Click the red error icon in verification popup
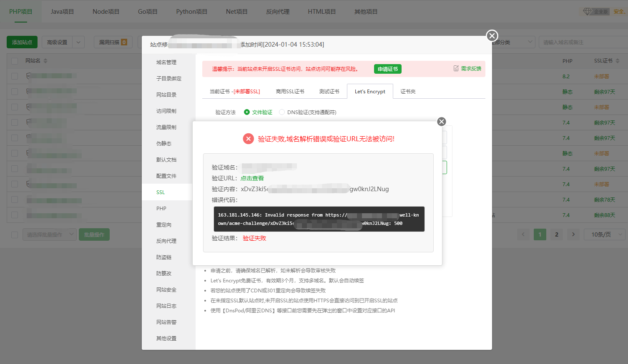 click(249, 139)
